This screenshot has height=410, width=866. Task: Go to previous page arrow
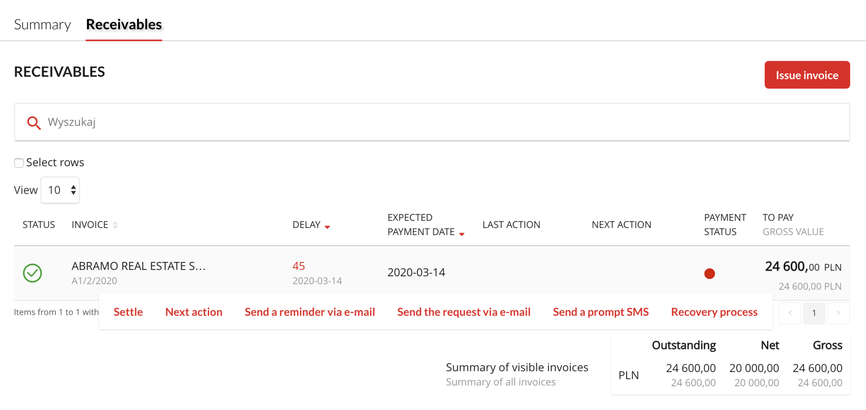[790, 313]
